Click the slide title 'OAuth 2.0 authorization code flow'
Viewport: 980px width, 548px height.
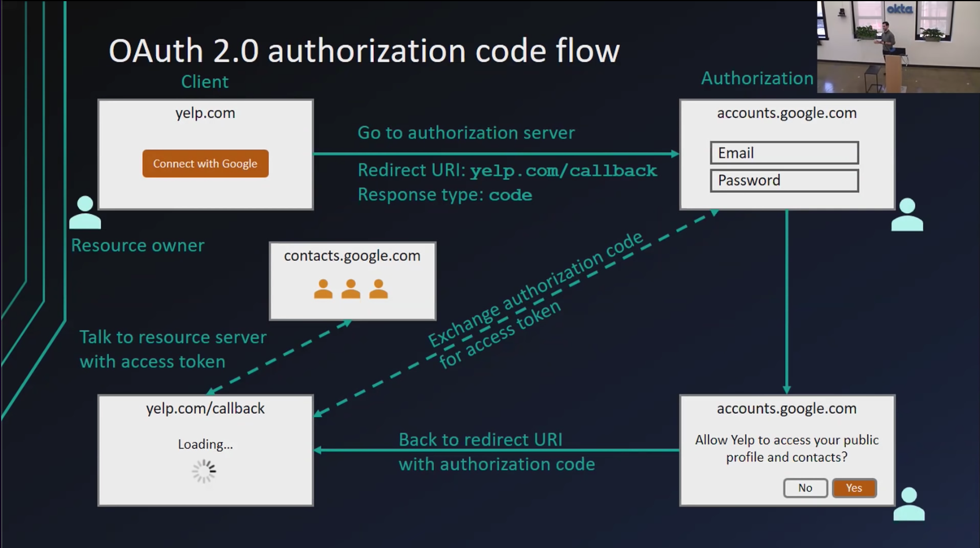[364, 50]
